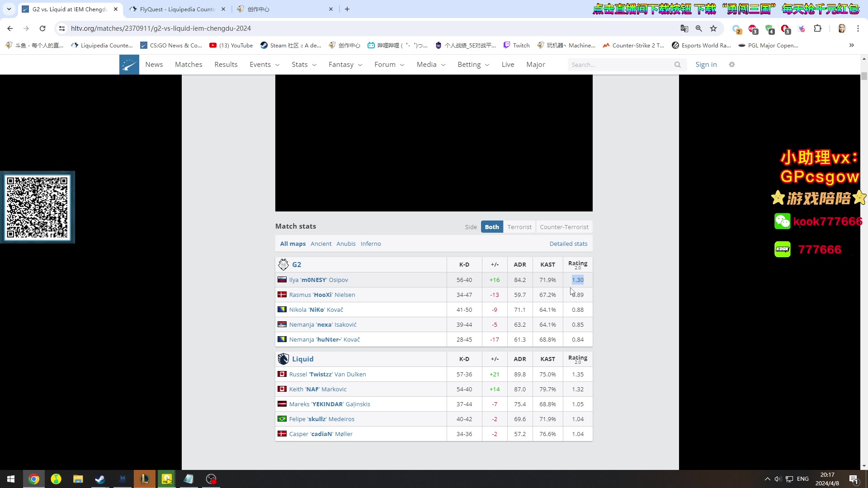
Task: Click the G2 team name link
Action: pyautogui.click(x=297, y=264)
